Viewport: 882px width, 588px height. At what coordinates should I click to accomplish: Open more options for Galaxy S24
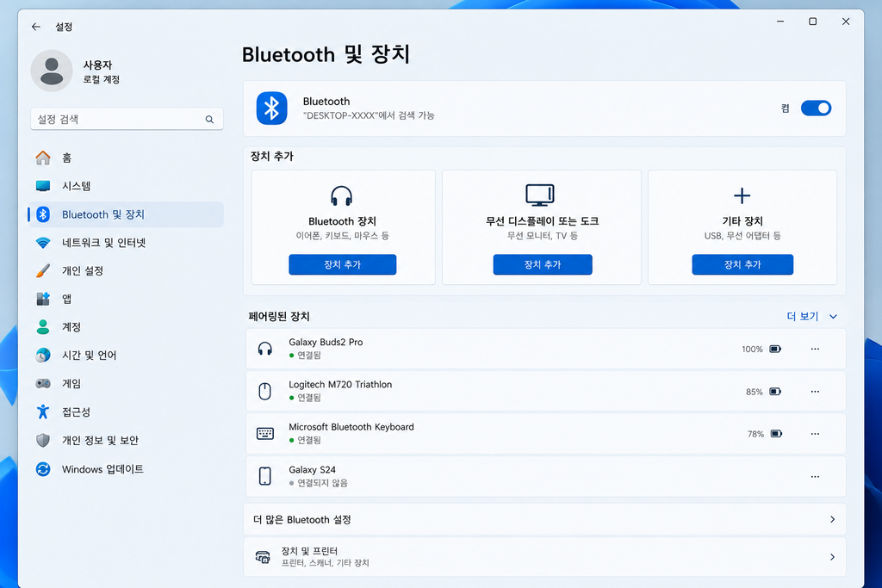[x=815, y=477]
